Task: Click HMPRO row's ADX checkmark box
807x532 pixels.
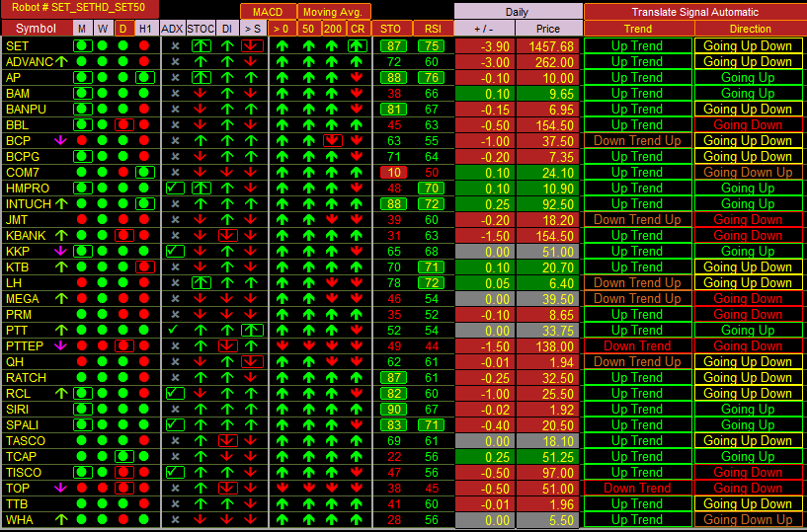Action: [175, 188]
